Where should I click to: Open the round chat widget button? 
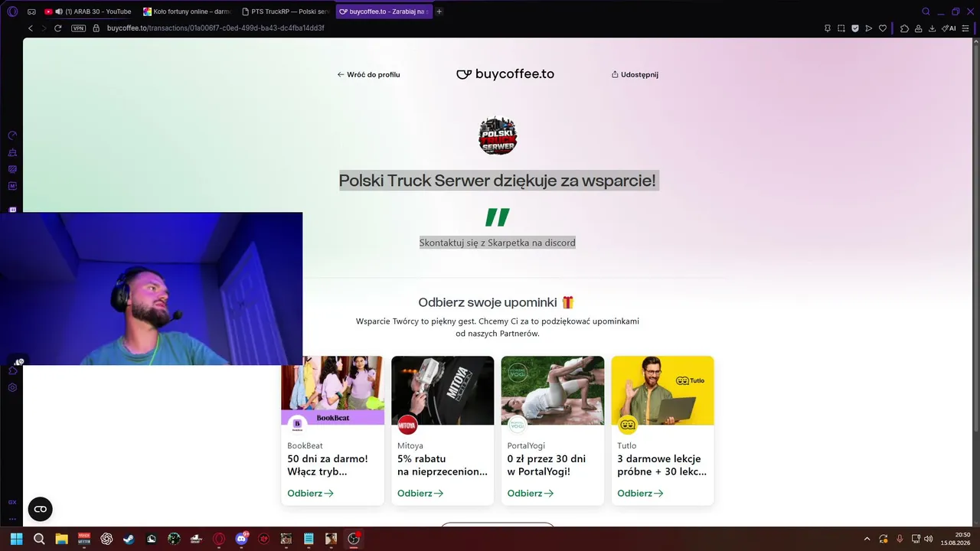(x=41, y=509)
